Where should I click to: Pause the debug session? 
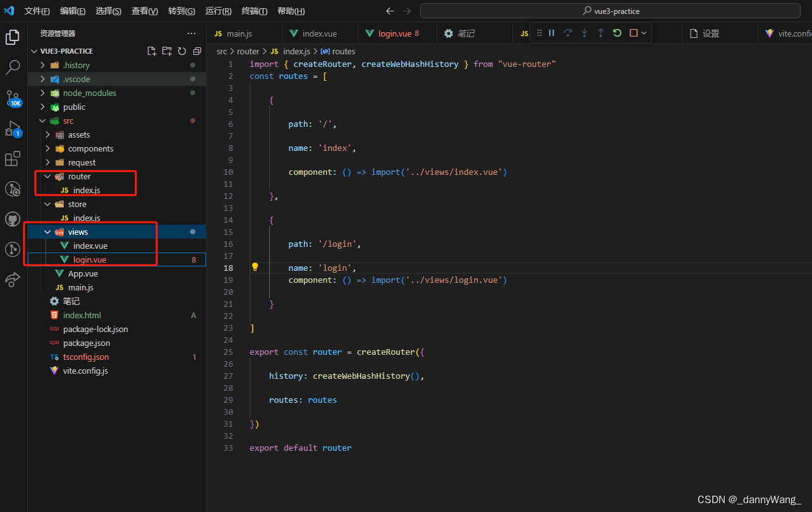click(x=552, y=33)
